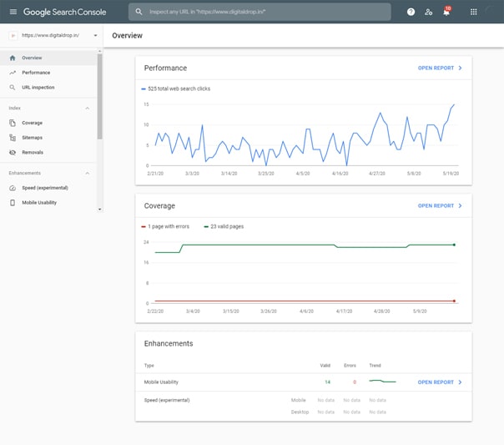Click the Desktop label in Speed row
This screenshot has height=445, width=504.
coord(300,412)
